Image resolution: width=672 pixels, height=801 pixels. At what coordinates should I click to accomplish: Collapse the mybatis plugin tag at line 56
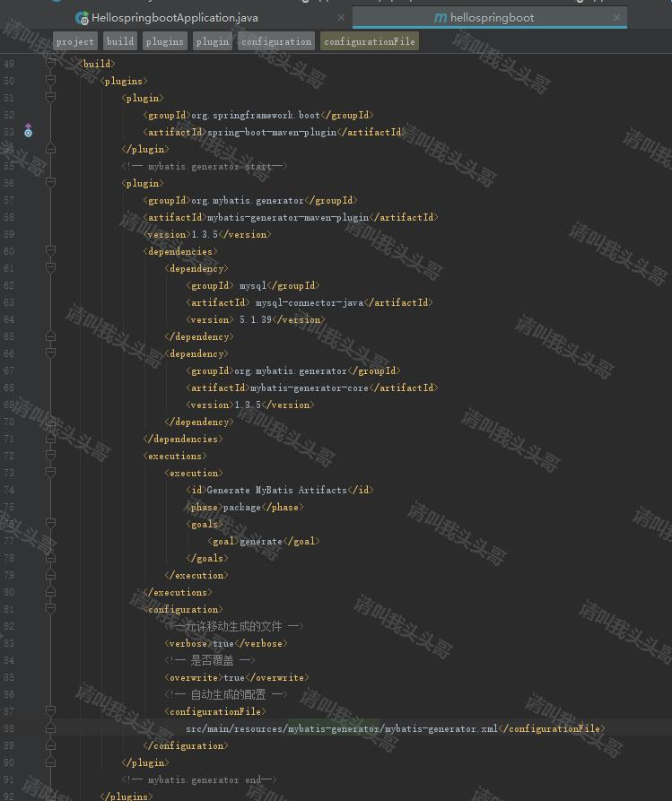(x=50, y=182)
